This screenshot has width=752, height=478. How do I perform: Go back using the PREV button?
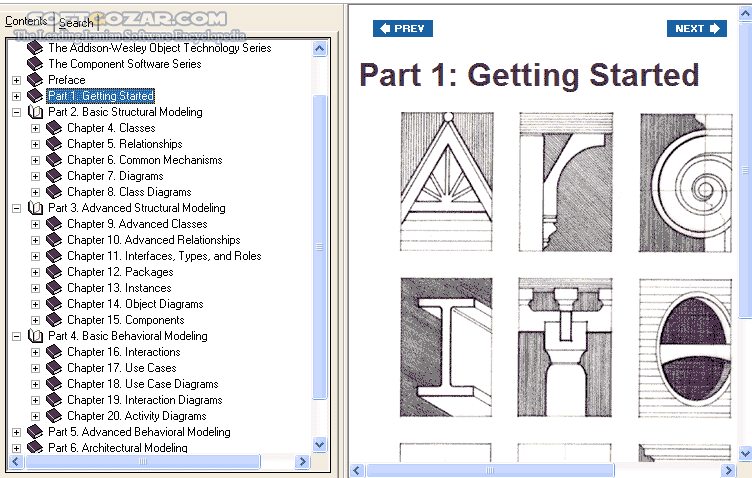pos(403,29)
